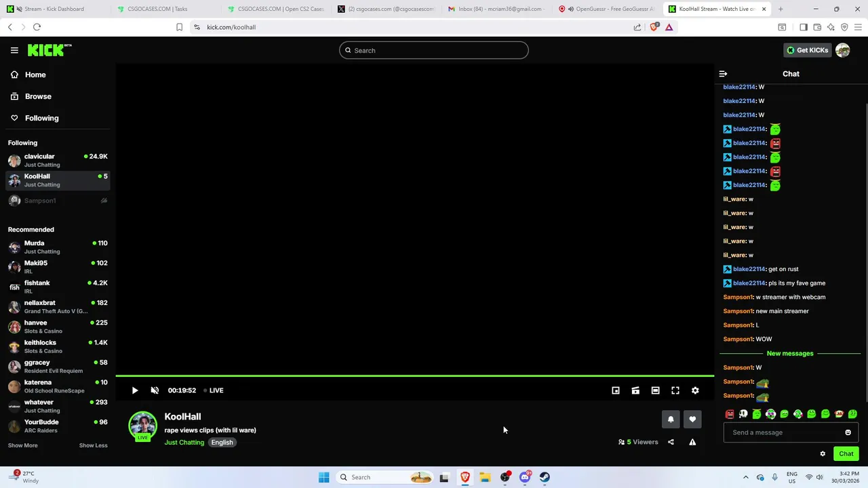This screenshot has width=868, height=488.
Task: Send message with green Chat button
Action: pyautogui.click(x=846, y=454)
